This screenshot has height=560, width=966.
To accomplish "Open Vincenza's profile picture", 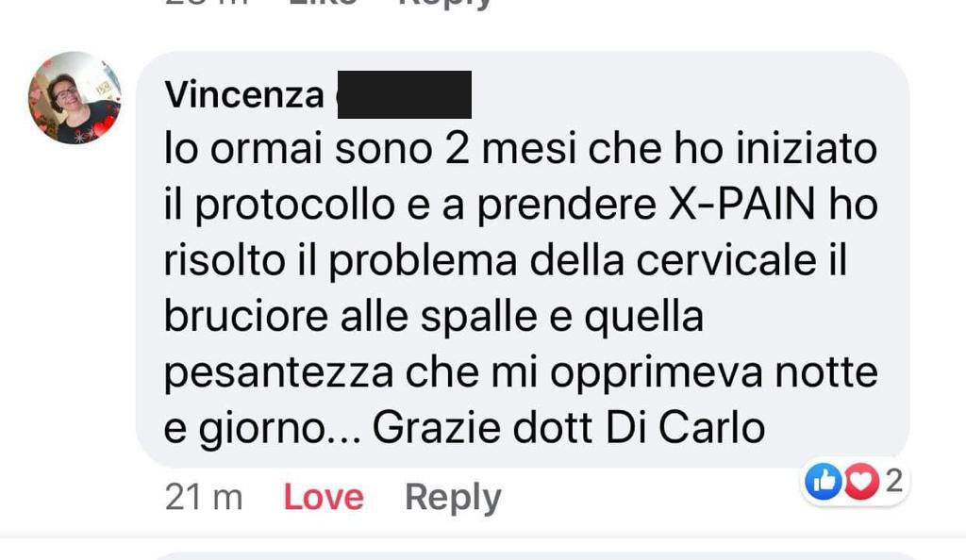I will point(74,98).
